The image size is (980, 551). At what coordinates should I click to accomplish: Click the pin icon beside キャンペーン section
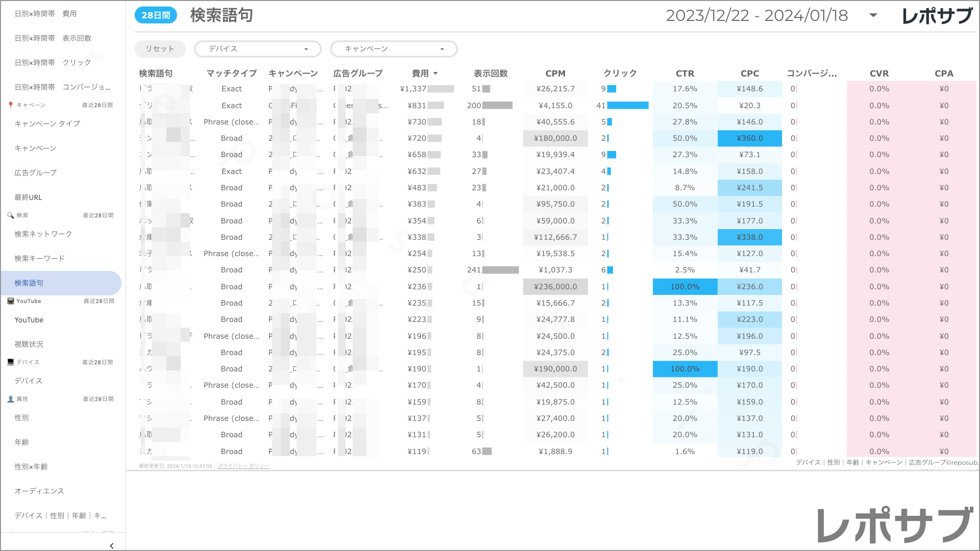pyautogui.click(x=11, y=105)
